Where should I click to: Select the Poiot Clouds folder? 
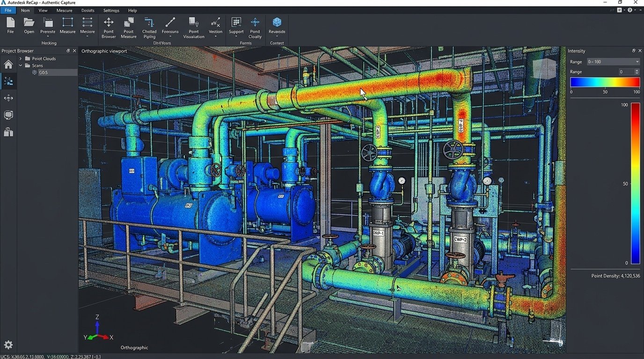click(40, 58)
